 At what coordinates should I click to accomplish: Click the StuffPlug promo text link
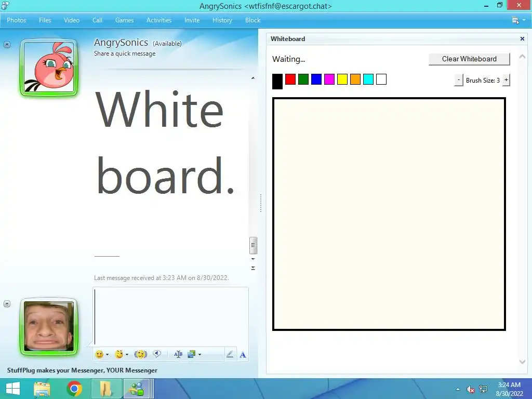(82, 370)
